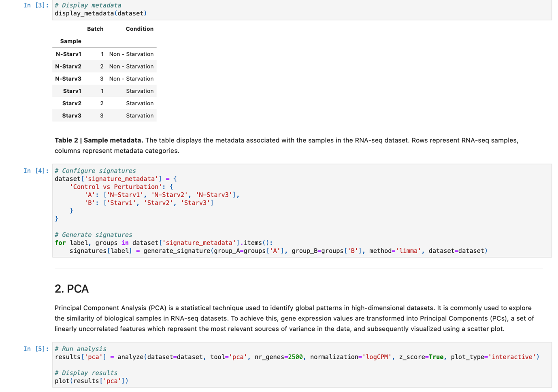Place cursor on generate_signature function call
Viewport: 558px width, 392px height.
[x=177, y=251]
